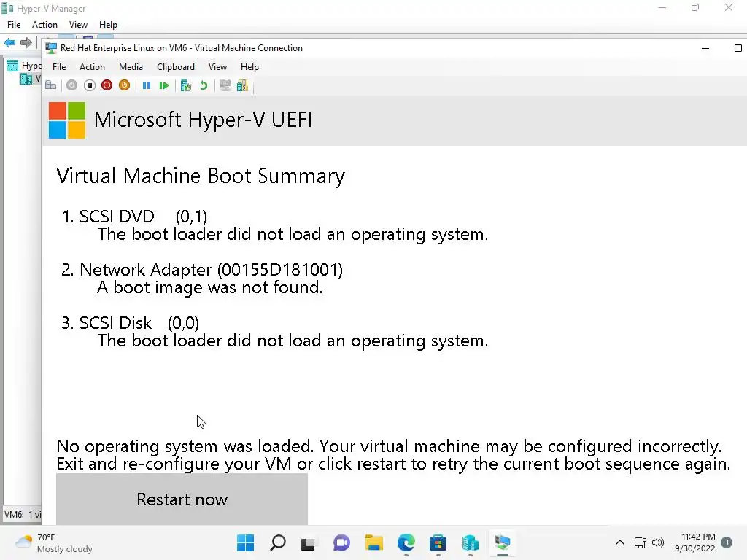The height and width of the screenshot is (560, 747).
Task: Open the weather widget 70°F
Action: click(x=54, y=542)
